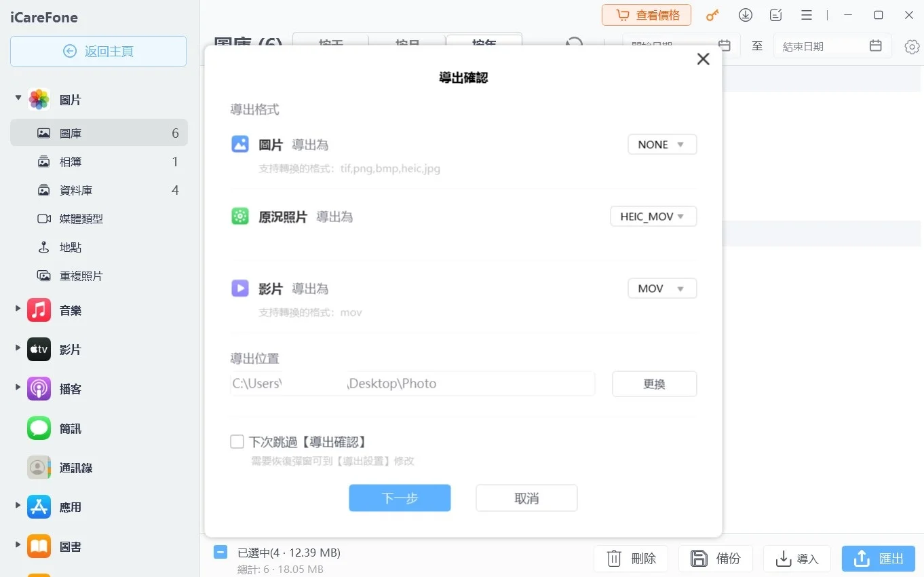Select 簡訊 messages in the sidebar
Image resolution: width=924 pixels, height=577 pixels.
pyautogui.click(x=71, y=428)
